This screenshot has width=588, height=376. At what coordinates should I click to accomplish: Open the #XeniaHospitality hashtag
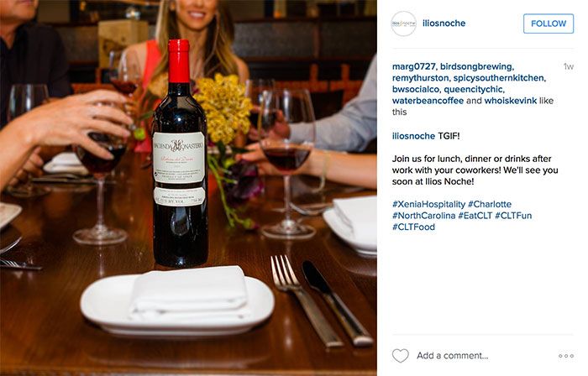coord(428,205)
